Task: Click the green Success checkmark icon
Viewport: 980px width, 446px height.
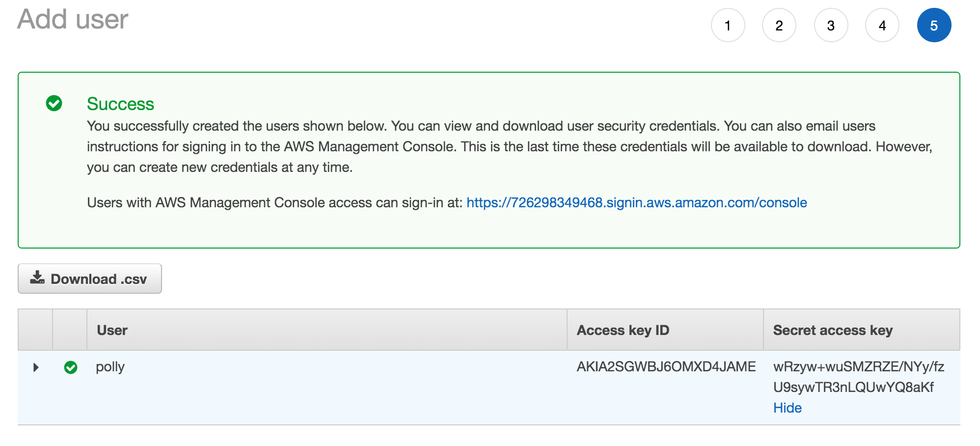Action: [54, 103]
